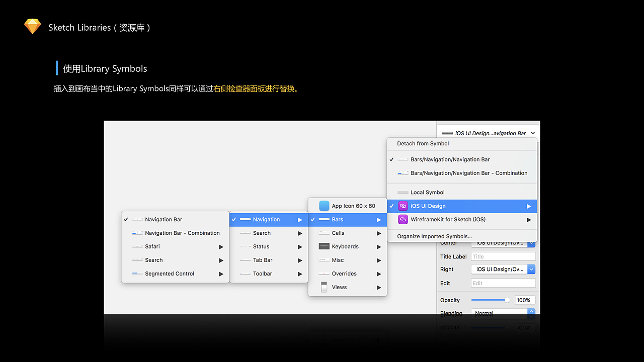
Task: Expand the highlighted Navigation submenu
Action: 269,219
